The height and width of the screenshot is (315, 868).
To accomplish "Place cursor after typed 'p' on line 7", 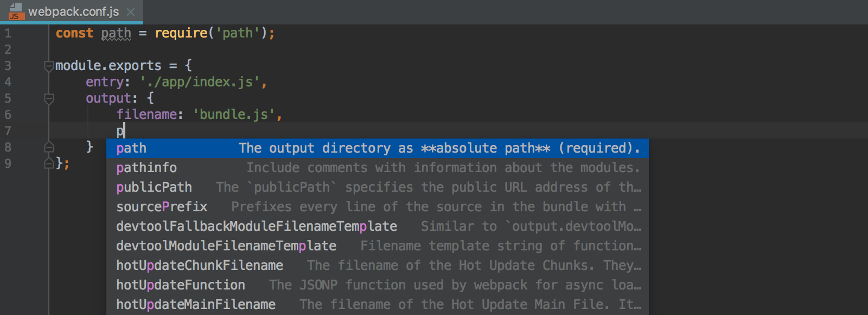I will pyautogui.click(x=124, y=131).
